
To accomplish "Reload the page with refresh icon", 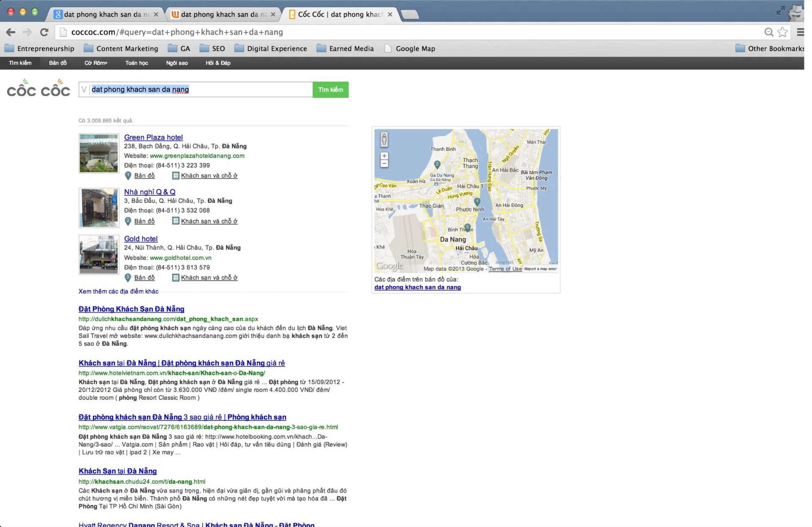I will [x=44, y=32].
